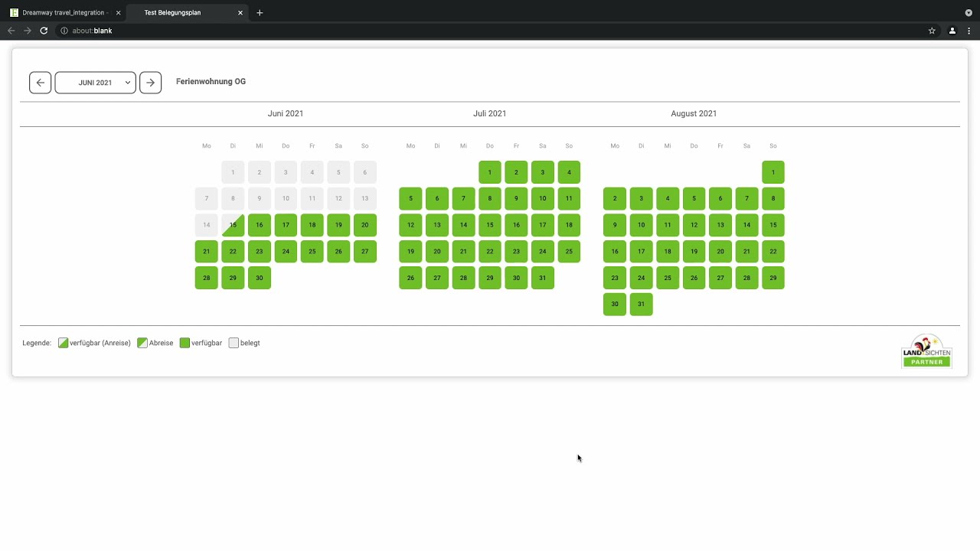Reload the page
The height and width of the screenshot is (551, 980).
[x=44, y=31]
